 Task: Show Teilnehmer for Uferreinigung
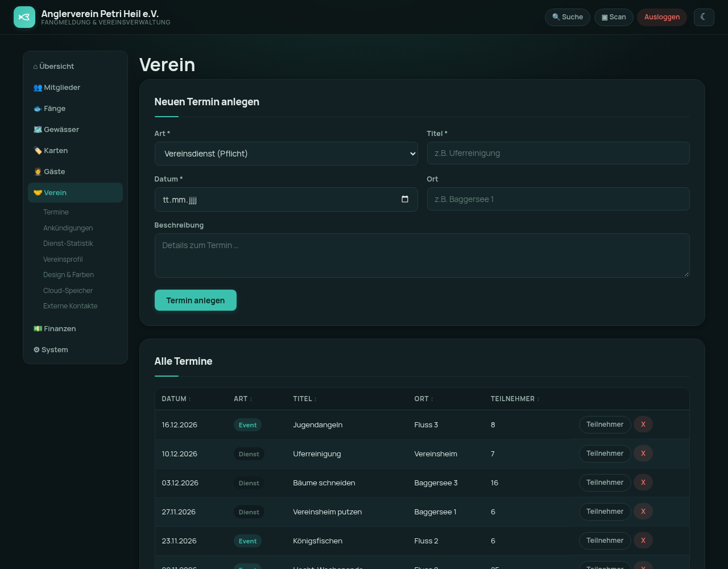point(605,453)
